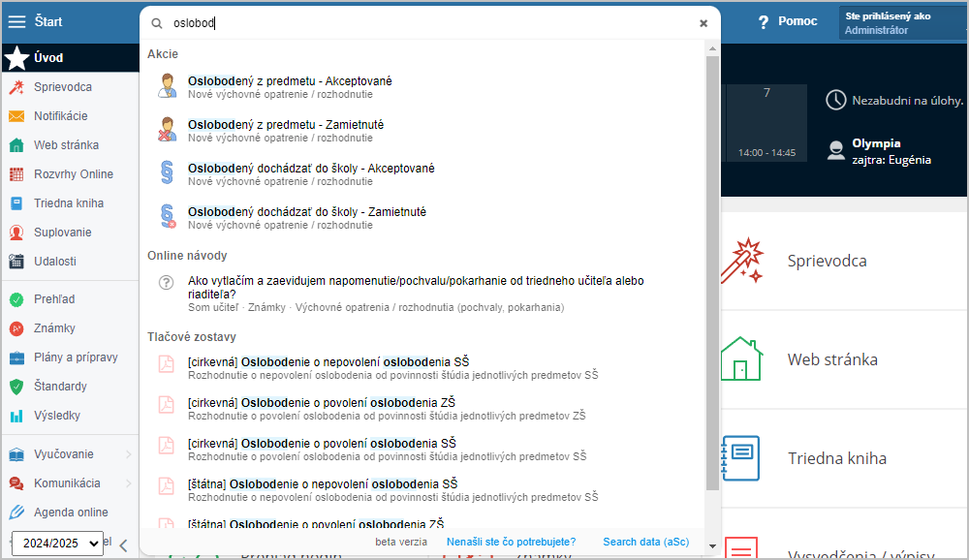Click the results scrollbar up arrow
The width and height of the screenshot is (969, 560).
[x=712, y=48]
